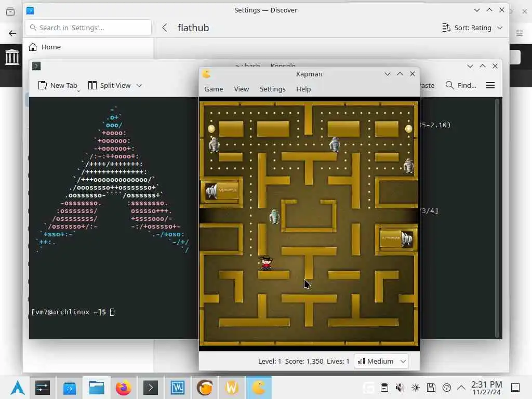The width and height of the screenshot is (532, 399).
Task: Click the Search in Settings field
Action: tap(88, 28)
